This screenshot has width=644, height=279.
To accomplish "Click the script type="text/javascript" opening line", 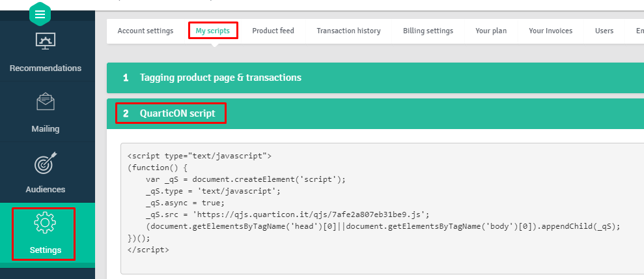I will click(200, 156).
